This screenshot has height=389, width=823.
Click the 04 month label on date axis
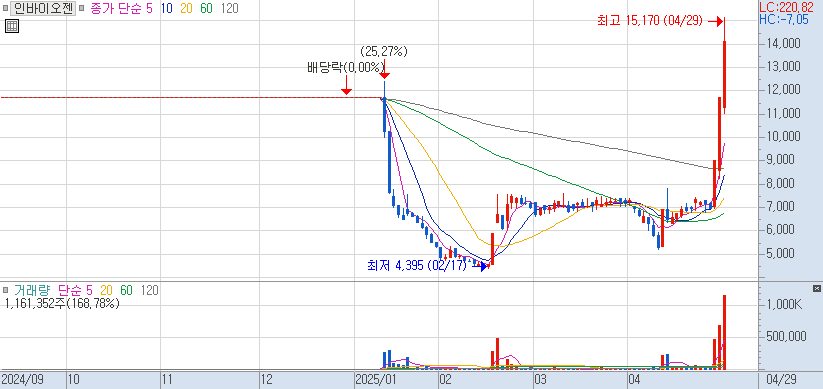pyautogui.click(x=636, y=379)
